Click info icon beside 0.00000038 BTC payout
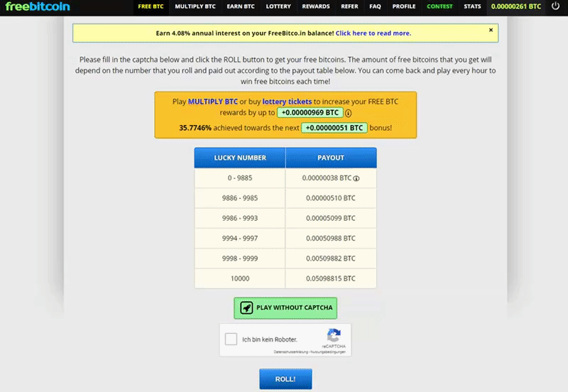568x392 pixels. click(356, 178)
